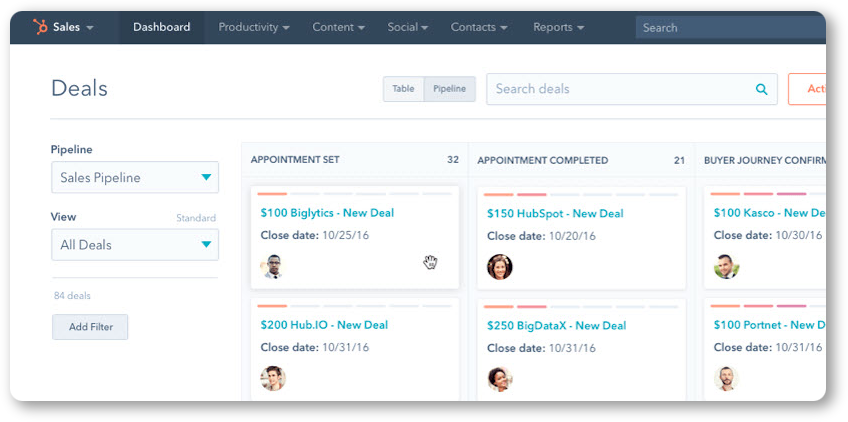Click the count 32 in Appointment Set
848x422 pixels.
point(453,160)
